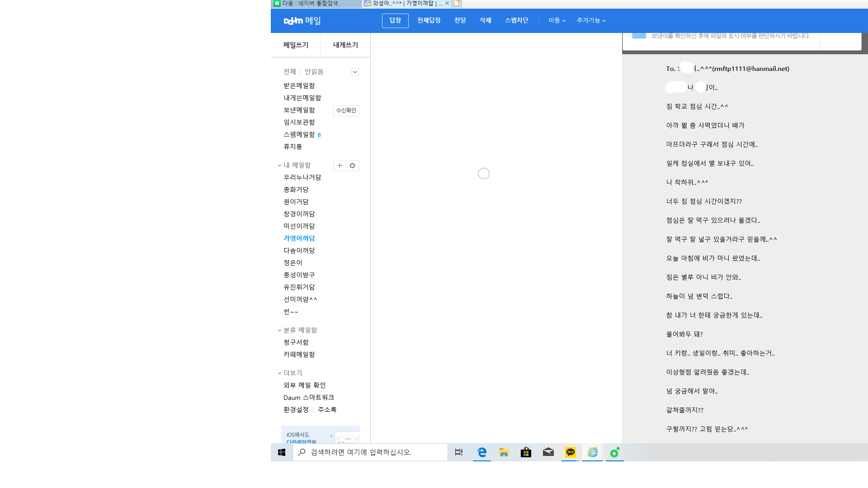Viewport: 868px width, 488px height.
Task: Collapse 더보기 section
Action: coord(280,373)
